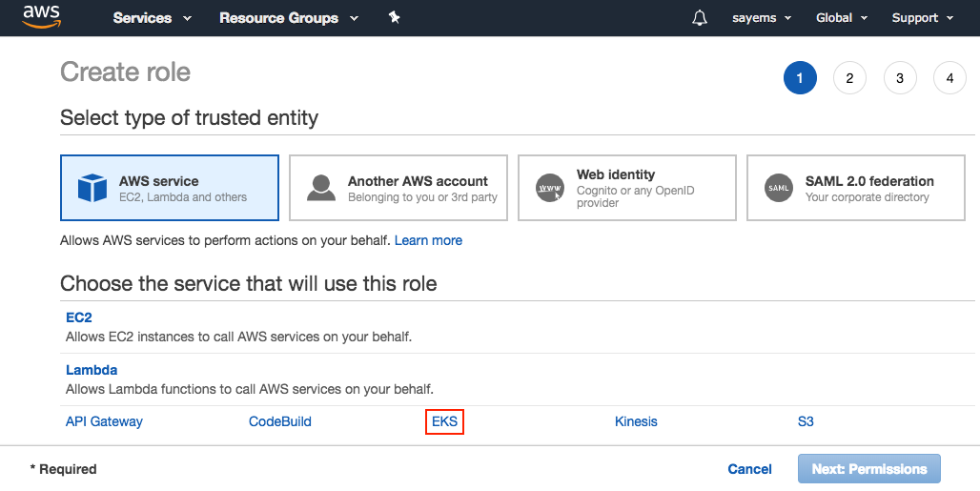This screenshot has width=980, height=491.
Task: Click the Next: Permissions button
Action: click(x=868, y=468)
